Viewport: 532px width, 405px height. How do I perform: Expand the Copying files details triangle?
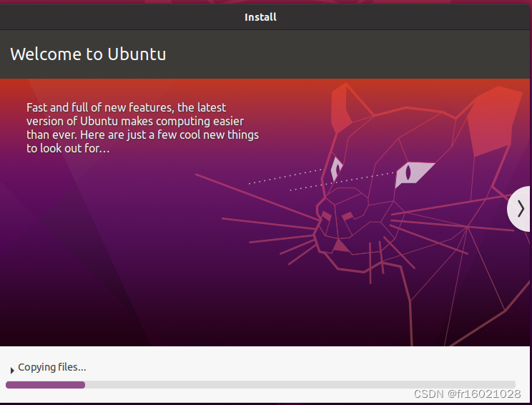tap(12, 371)
